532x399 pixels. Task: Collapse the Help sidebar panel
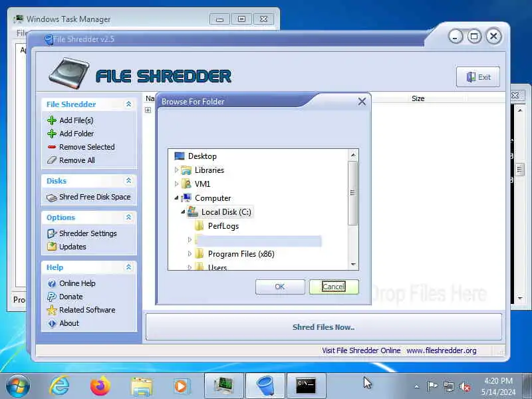click(128, 267)
